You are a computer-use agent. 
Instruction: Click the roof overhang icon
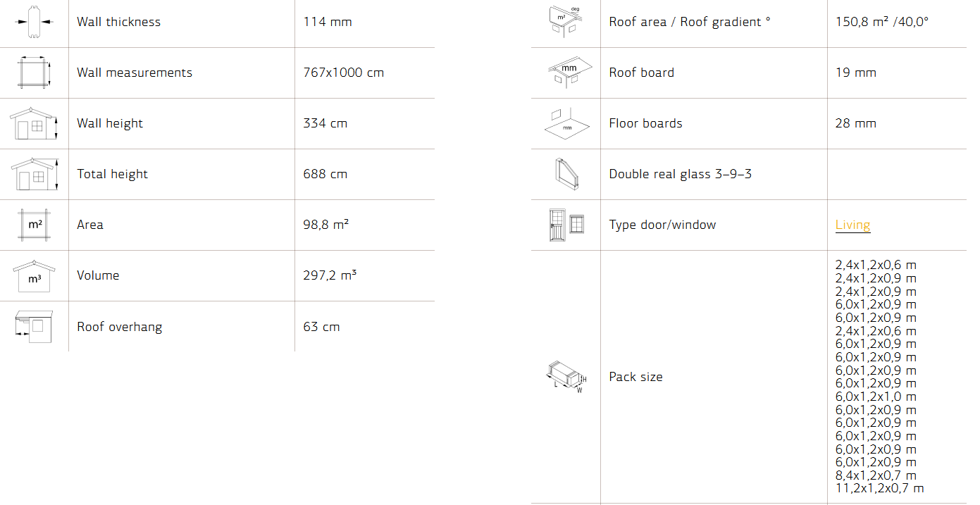click(x=35, y=327)
